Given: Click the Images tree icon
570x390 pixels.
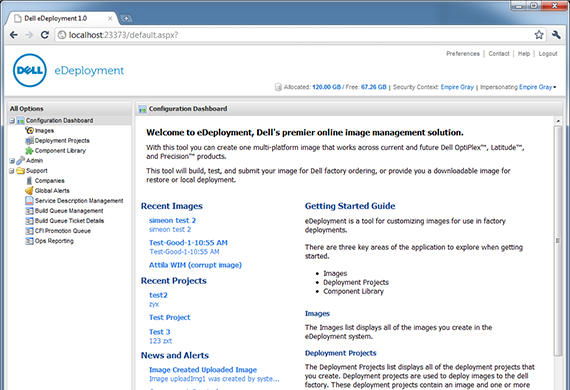Looking at the screenshot, I should [29, 130].
